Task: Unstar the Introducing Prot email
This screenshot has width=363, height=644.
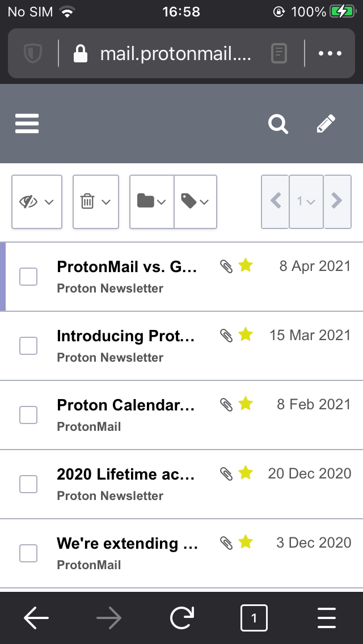Action: 245,334
